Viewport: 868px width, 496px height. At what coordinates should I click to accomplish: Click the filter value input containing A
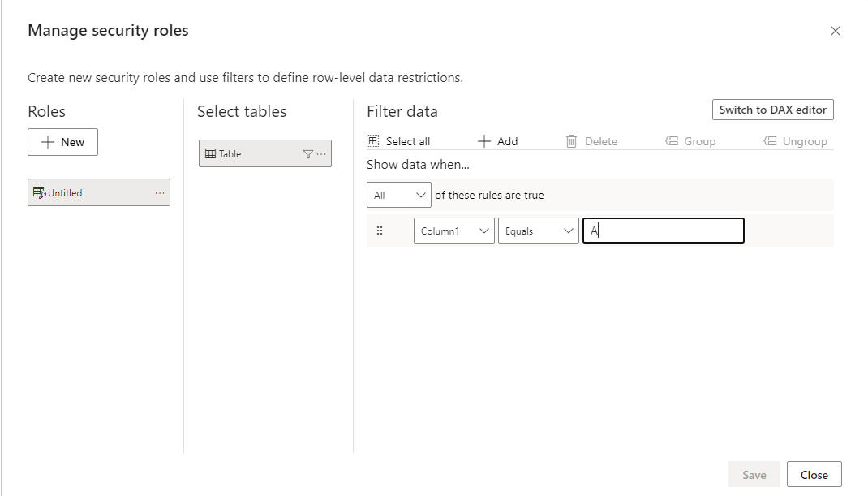pos(664,231)
